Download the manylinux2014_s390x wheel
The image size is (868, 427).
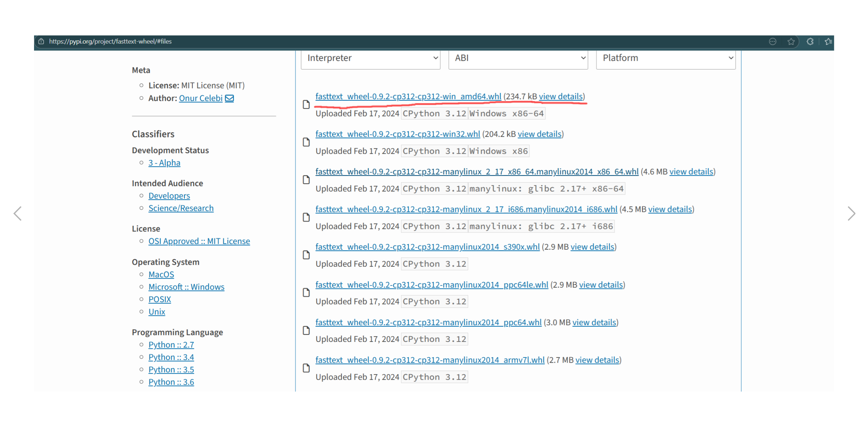(427, 247)
